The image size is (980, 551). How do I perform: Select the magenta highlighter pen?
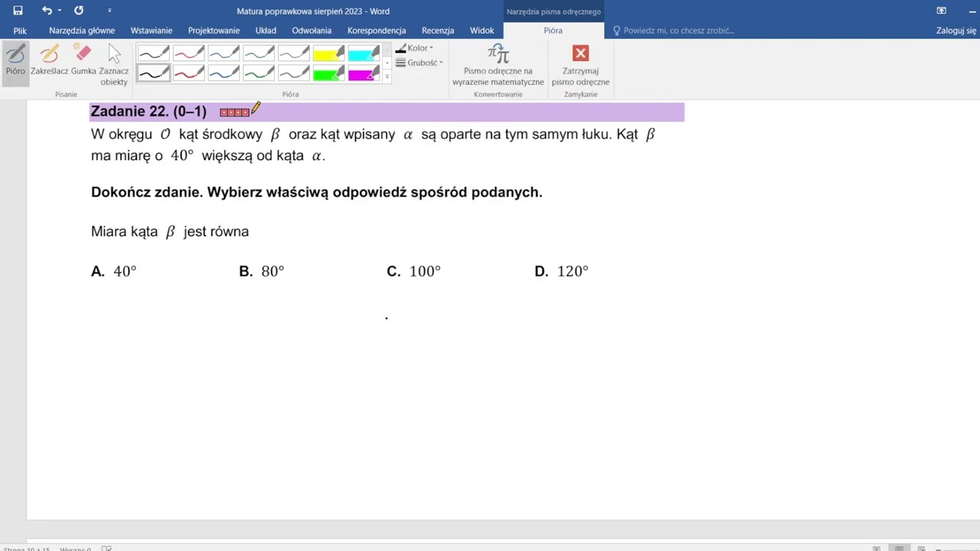pyautogui.click(x=364, y=73)
